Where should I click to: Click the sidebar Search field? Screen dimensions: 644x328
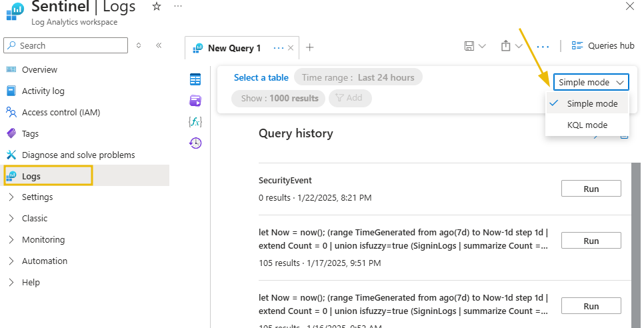pos(66,45)
